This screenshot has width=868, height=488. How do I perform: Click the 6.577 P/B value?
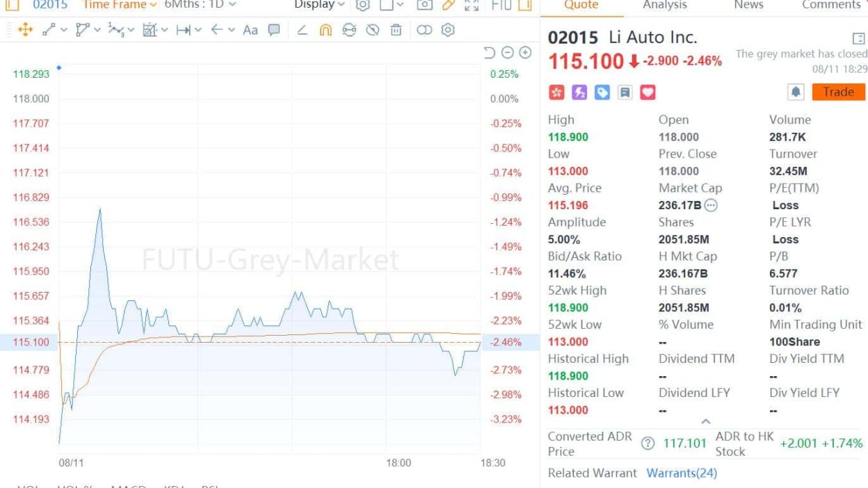tap(784, 273)
